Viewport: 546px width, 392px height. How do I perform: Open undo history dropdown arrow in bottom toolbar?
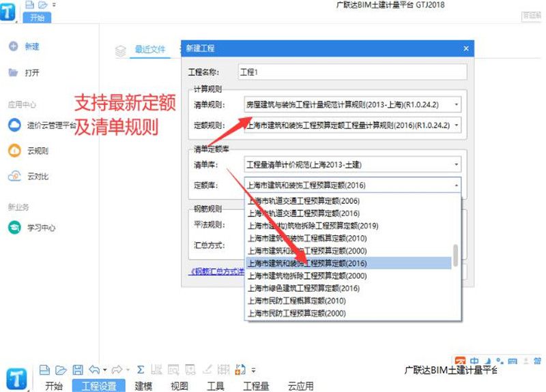coord(104,370)
